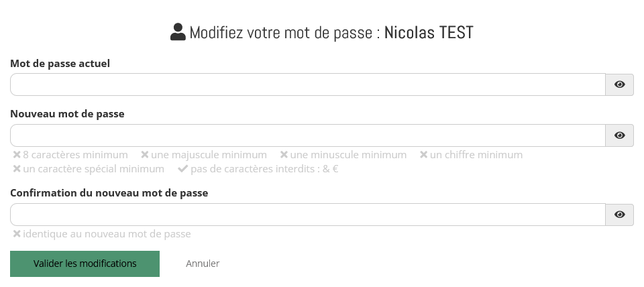
Task: Click 'Confirmation du nouveau mot de passe' label
Action: coord(109,193)
